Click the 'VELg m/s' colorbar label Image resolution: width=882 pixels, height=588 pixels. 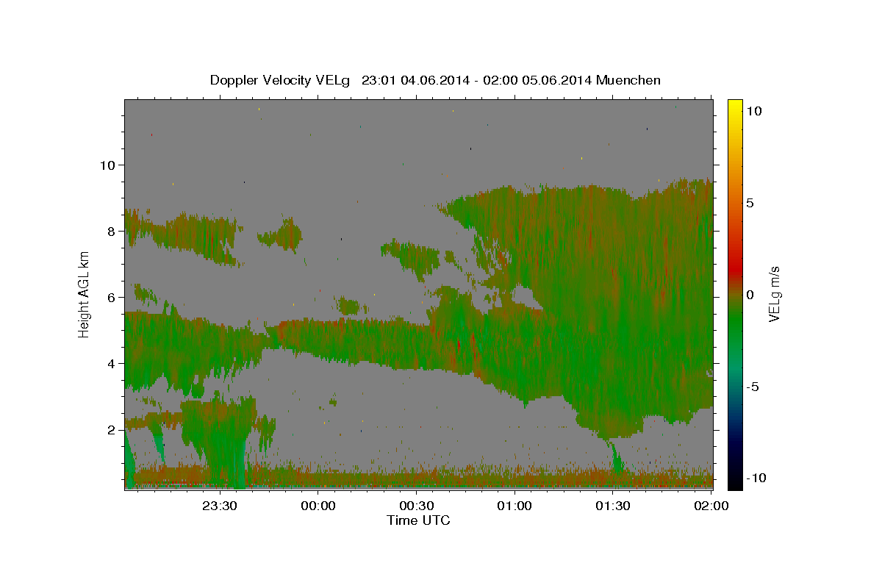pos(774,294)
